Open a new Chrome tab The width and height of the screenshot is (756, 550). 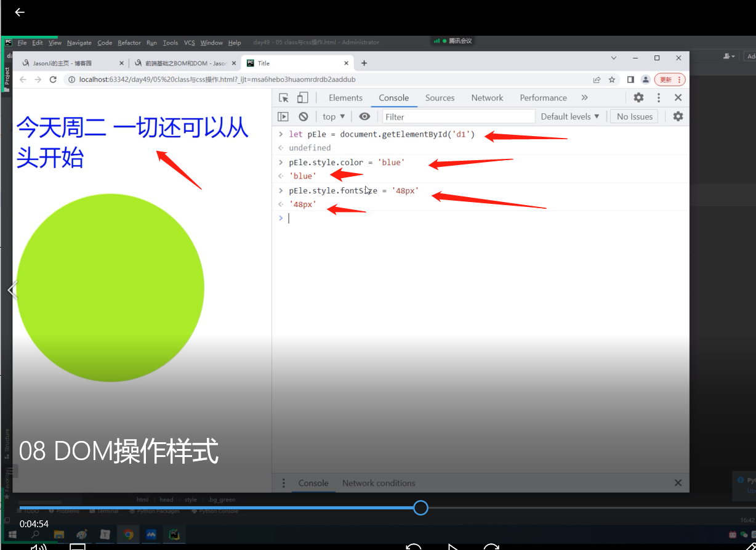364,63
